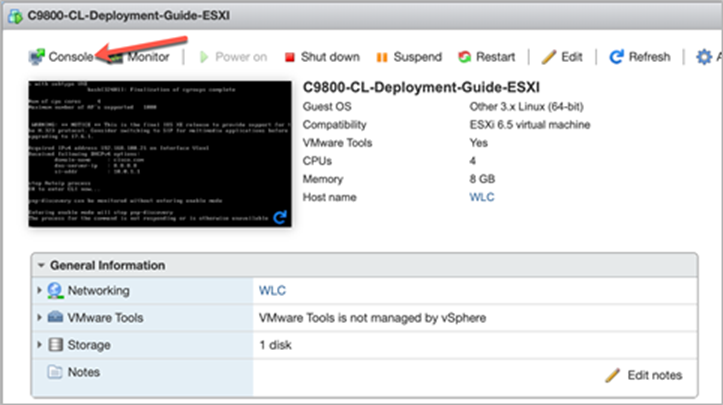Click the Storage disk icon

55,345
